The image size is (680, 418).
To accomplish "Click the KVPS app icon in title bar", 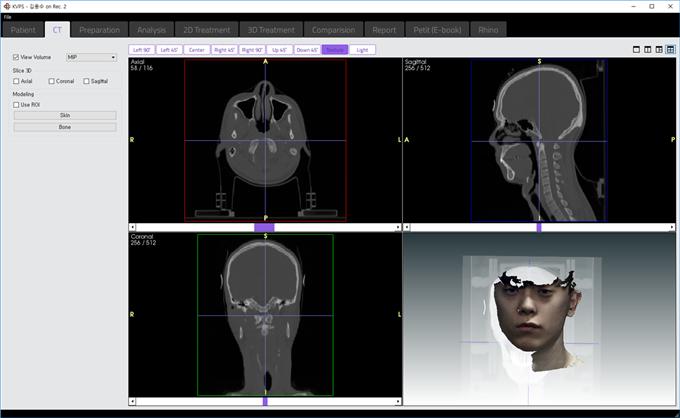I will coord(7,7).
